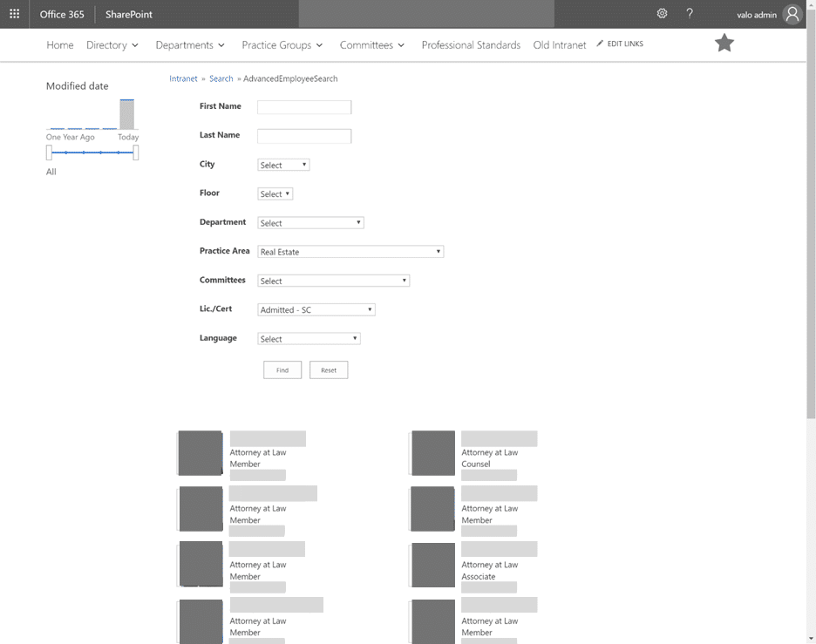Image resolution: width=816 pixels, height=644 pixels.
Task: Expand the Lic./Cert dropdown showing Admitted - SC
Action: point(316,309)
